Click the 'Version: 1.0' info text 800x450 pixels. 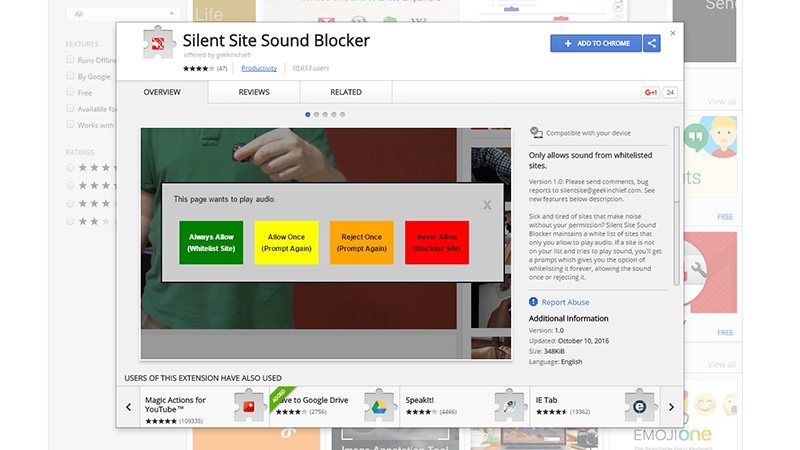(x=546, y=331)
